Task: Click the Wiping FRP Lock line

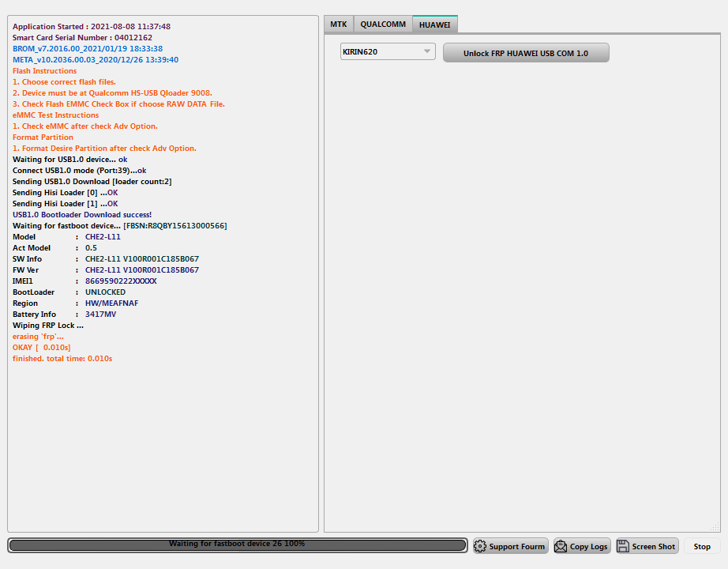Action: 48,326
